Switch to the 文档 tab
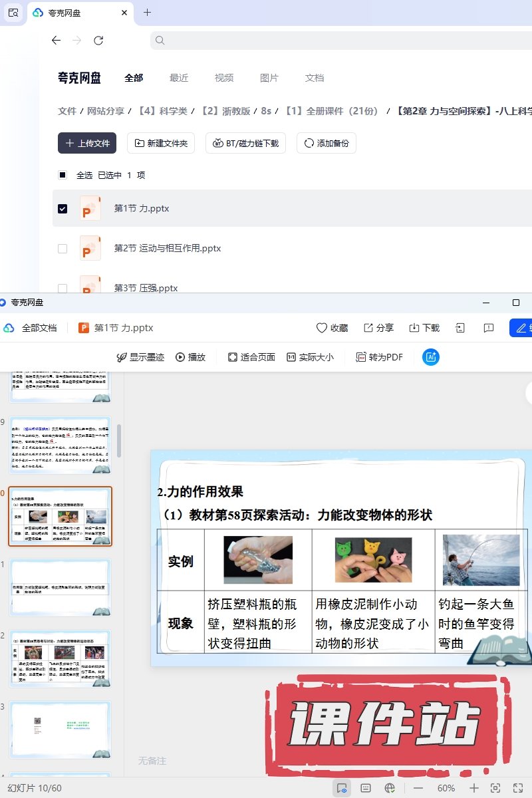The width and height of the screenshot is (532, 798). coord(315,78)
